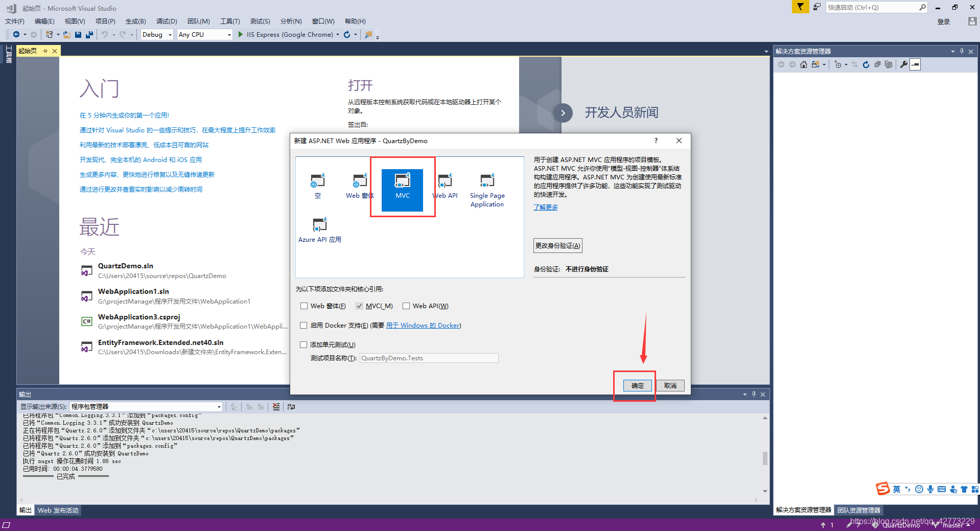Check add unit tests box
Image resolution: width=980 pixels, height=531 pixels.
pos(304,344)
